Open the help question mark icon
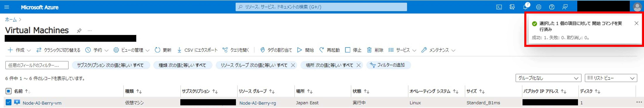Screen dimensions: 644x108 click(552, 7)
